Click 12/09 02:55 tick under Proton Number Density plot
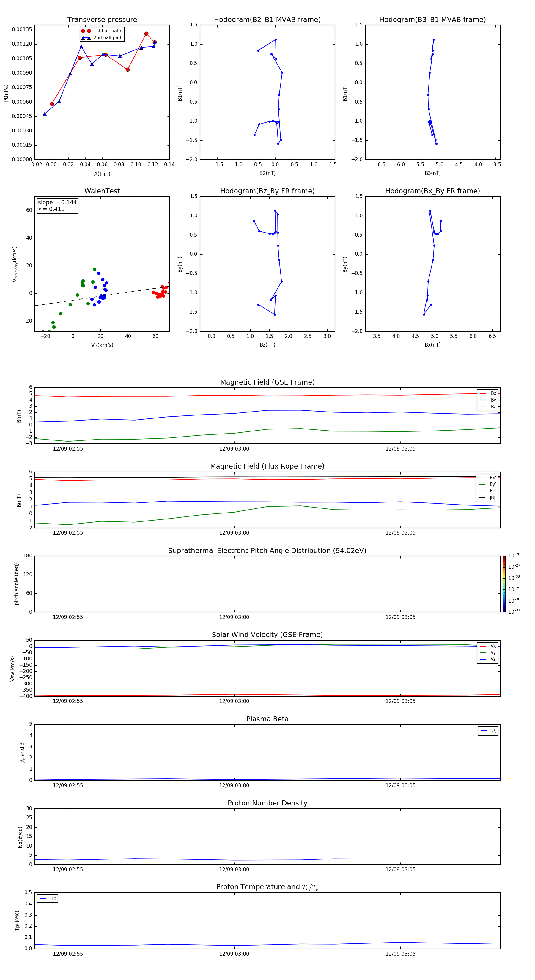Viewport: 535px width, 980px height. pyautogui.click(x=68, y=870)
